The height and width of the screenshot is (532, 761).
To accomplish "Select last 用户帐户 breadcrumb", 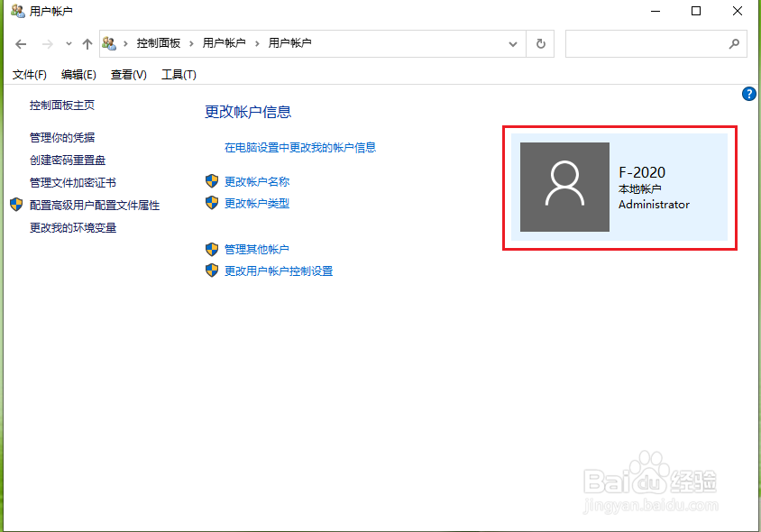I will [x=289, y=43].
